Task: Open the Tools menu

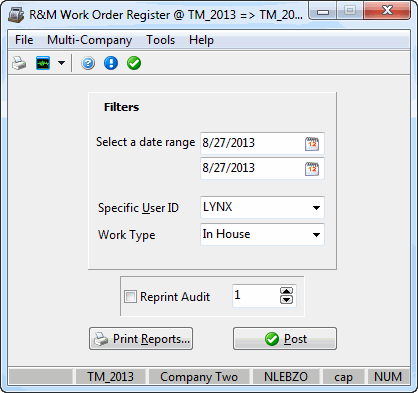Action: 161,40
